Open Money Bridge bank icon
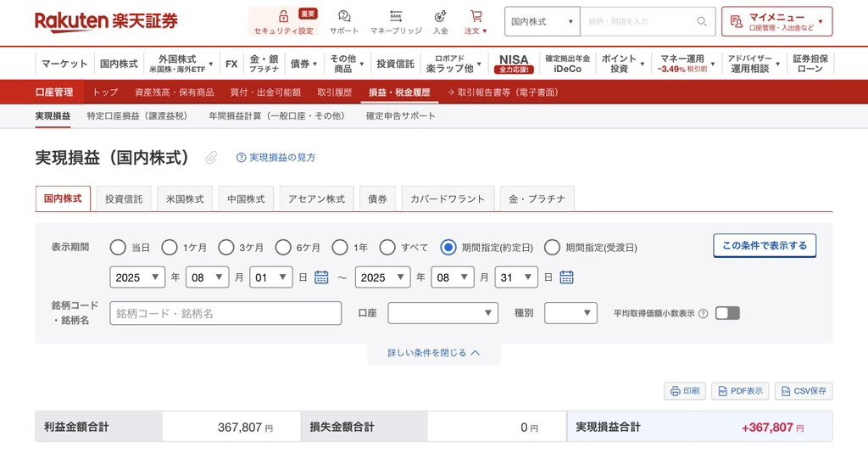 (x=396, y=16)
